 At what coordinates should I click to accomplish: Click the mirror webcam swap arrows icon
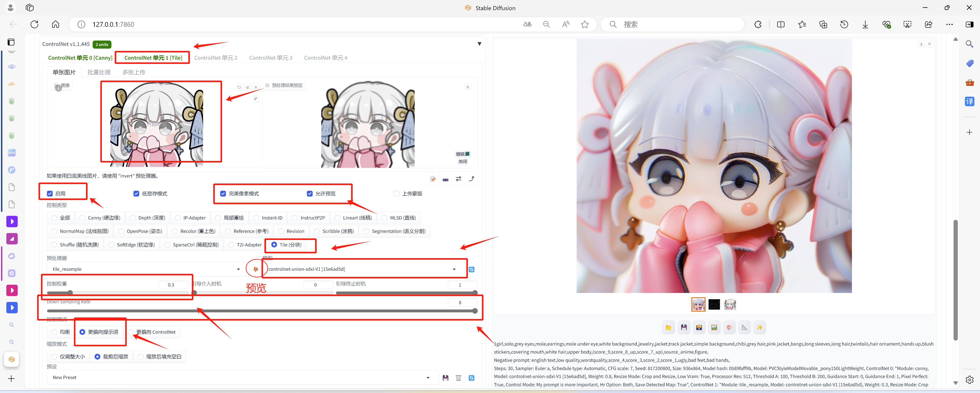point(459,179)
